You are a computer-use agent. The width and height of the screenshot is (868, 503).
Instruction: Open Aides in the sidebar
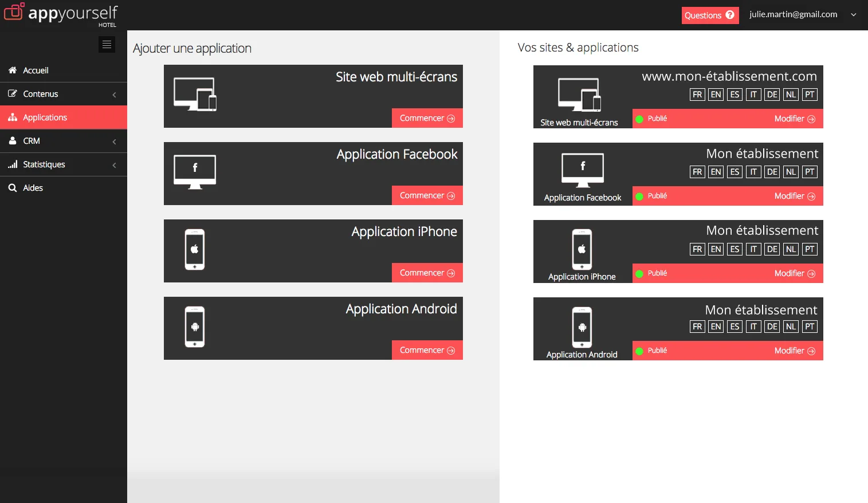pos(64,188)
